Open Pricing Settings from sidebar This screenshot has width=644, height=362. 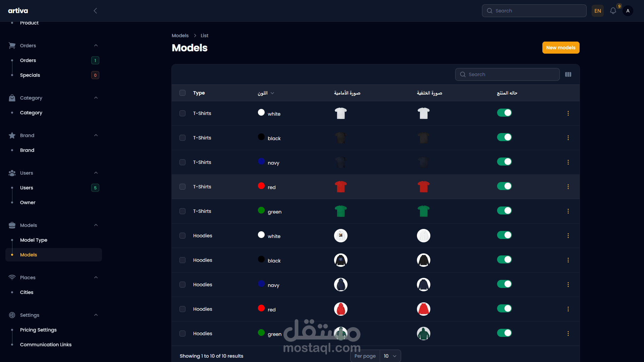pos(38,330)
